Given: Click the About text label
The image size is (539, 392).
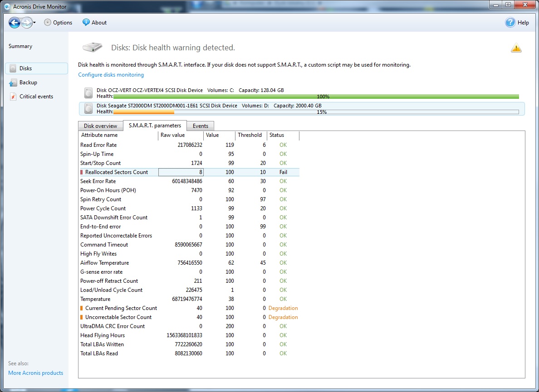Looking at the screenshot, I should (x=99, y=23).
